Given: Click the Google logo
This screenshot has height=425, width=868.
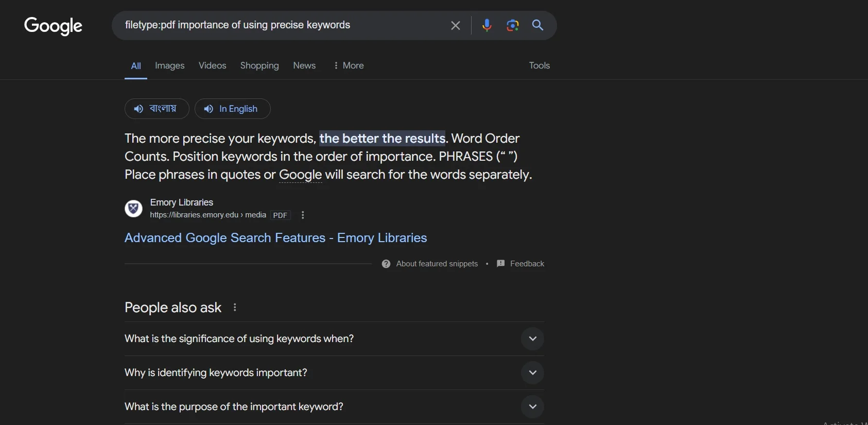Looking at the screenshot, I should (53, 26).
